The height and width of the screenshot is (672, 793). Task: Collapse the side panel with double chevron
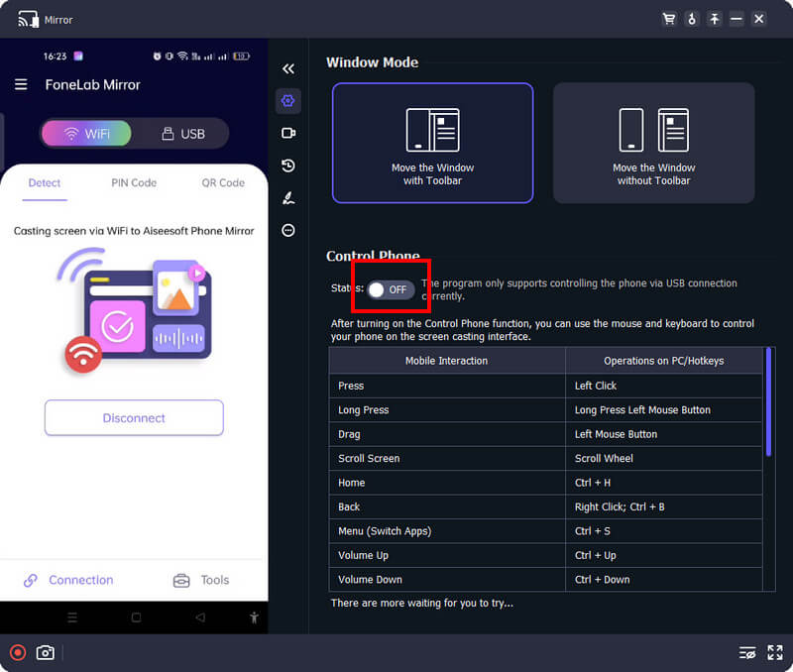(x=288, y=68)
